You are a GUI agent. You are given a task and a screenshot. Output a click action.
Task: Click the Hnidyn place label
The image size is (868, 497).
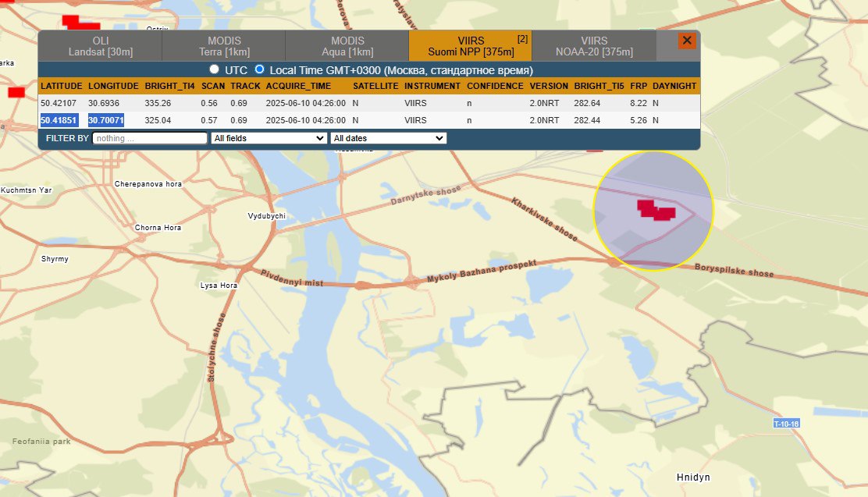point(693,477)
